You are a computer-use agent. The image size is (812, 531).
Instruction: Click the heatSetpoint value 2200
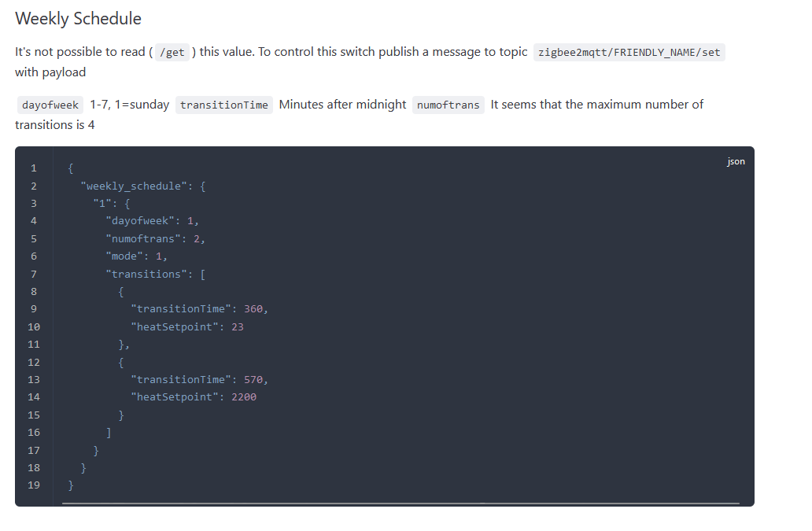pyautogui.click(x=244, y=397)
